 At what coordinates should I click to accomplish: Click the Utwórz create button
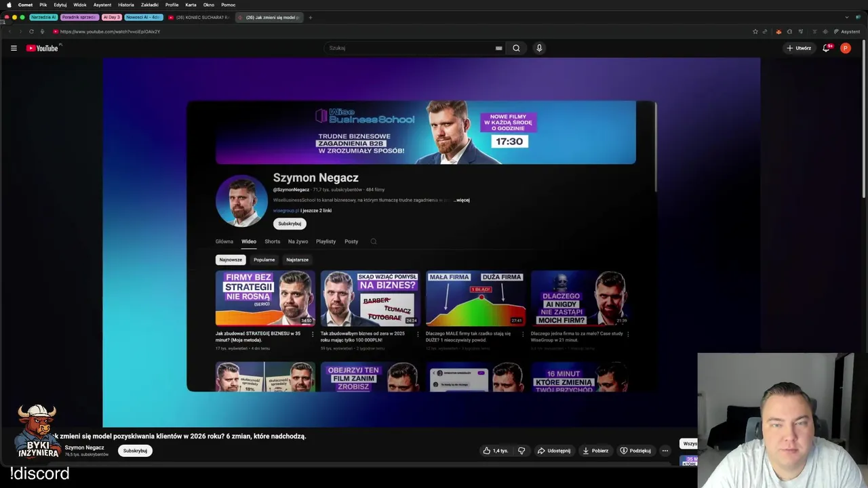point(799,48)
